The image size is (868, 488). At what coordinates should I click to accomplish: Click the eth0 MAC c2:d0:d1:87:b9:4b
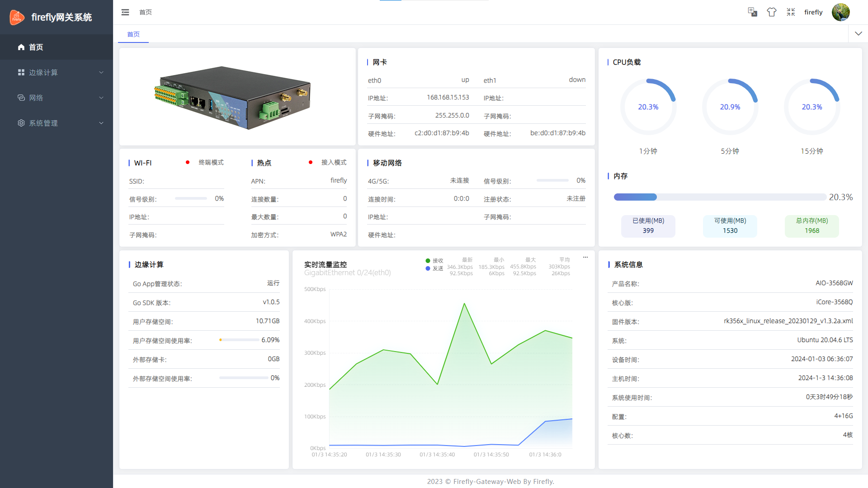[x=442, y=133]
